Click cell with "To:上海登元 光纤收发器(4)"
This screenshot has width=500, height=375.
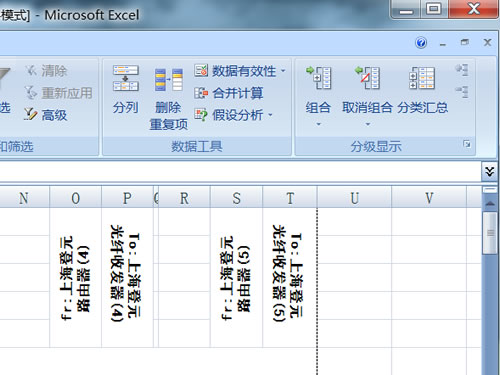[x=127, y=278]
